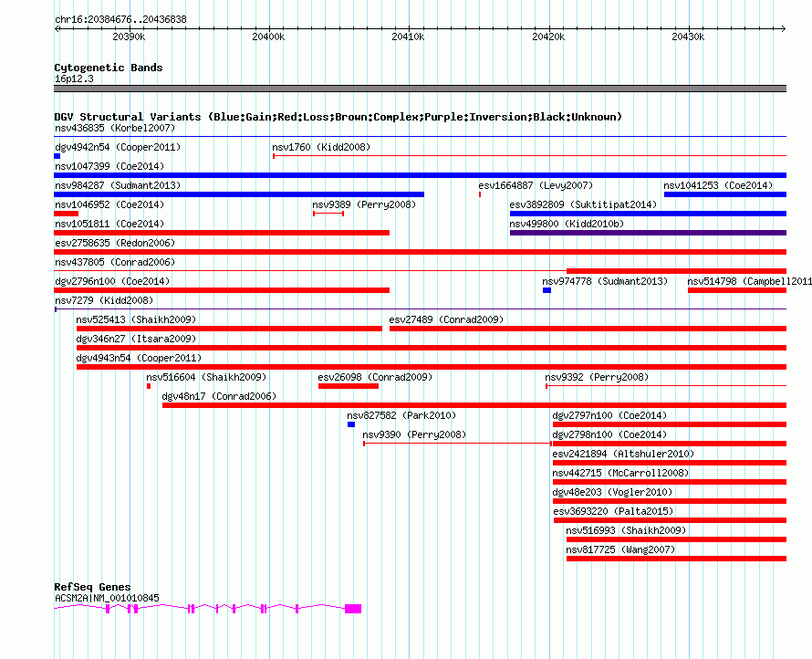
Task: Click nsv1047399 (Coe2014) variant label
Action: click(109, 166)
